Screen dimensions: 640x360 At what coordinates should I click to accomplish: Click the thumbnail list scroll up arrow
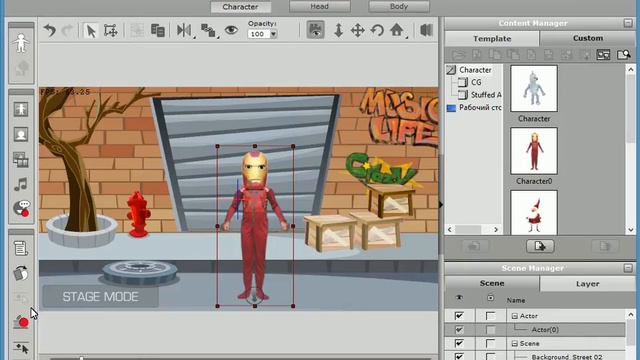point(631,69)
